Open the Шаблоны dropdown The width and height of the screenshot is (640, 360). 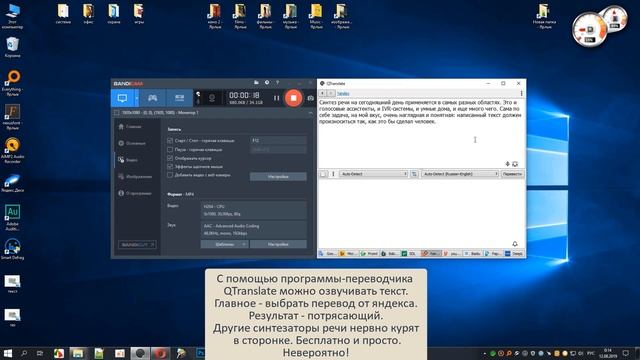point(224,244)
